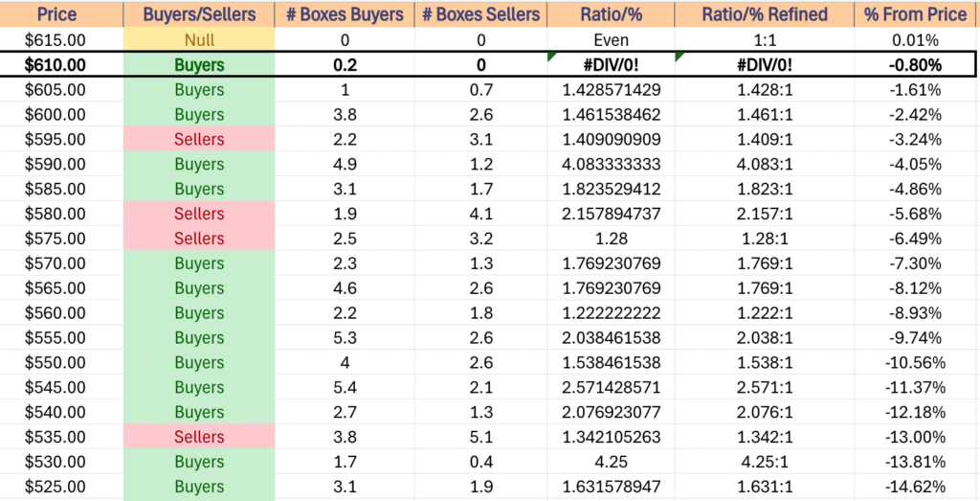The height and width of the screenshot is (501, 980).
Task: Select the Buyers/Sellers column header
Action: [x=199, y=15]
